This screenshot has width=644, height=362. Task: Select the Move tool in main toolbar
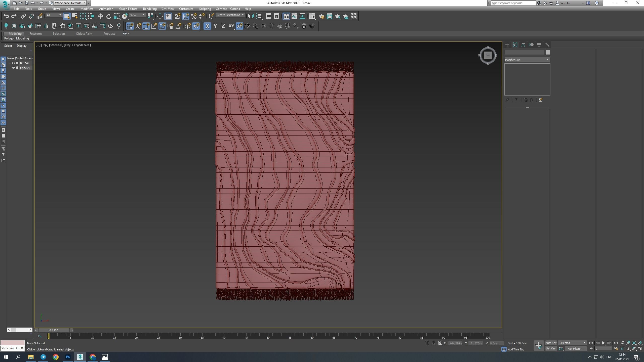click(100, 16)
